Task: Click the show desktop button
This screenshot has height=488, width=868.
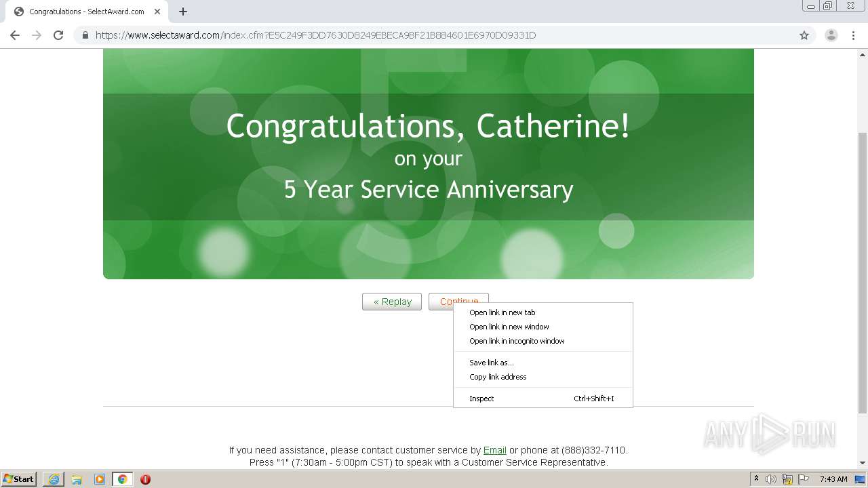Action: (x=861, y=479)
